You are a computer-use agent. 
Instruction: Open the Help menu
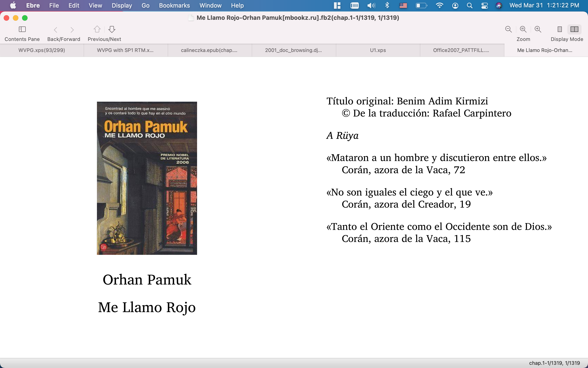click(237, 5)
